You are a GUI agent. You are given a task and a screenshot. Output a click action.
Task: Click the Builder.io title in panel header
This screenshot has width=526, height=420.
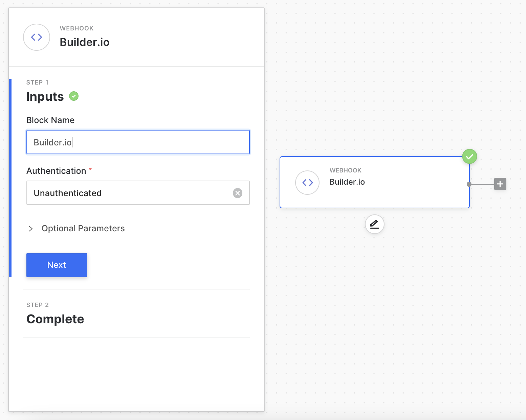(x=85, y=42)
